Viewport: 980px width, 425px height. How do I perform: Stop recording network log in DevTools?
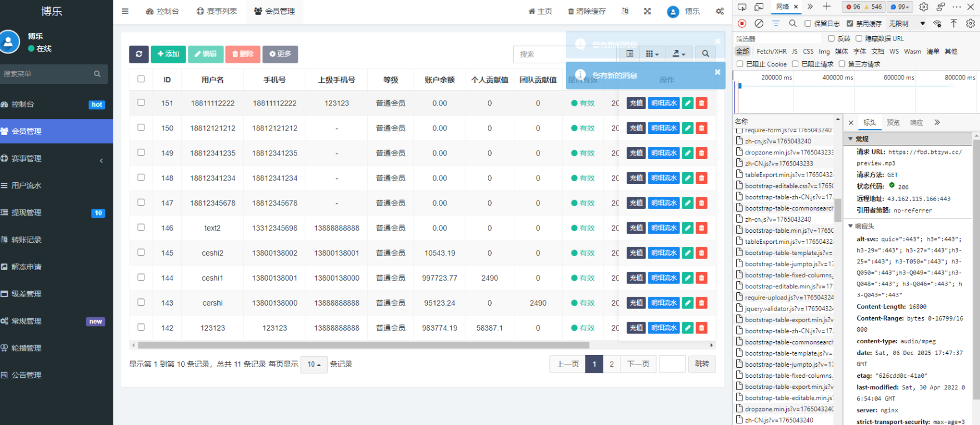coord(742,23)
